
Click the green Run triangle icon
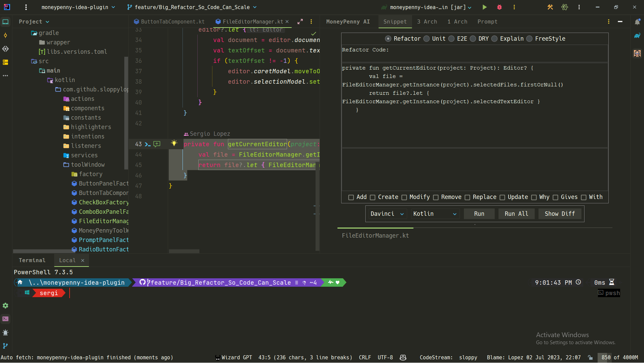pos(484,7)
